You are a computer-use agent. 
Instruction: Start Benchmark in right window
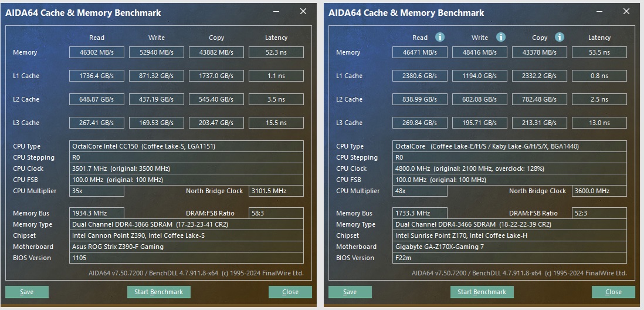click(x=482, y=292)
